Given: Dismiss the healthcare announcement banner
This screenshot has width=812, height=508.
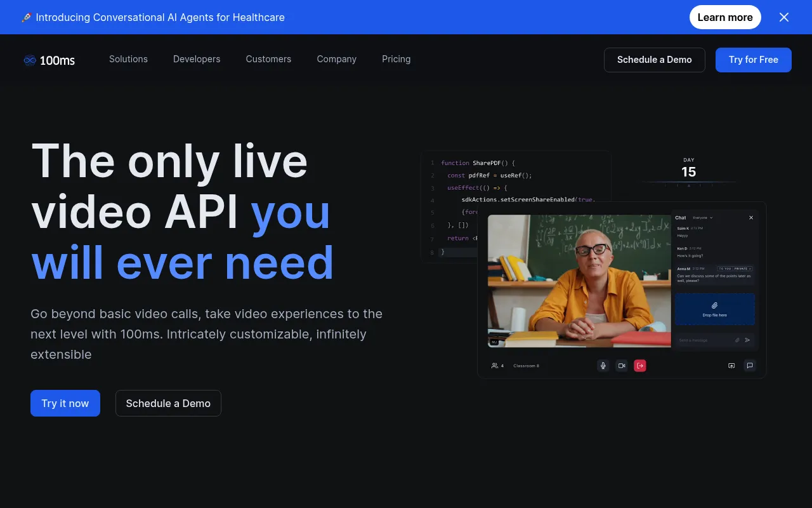Looking at the screenshot, I should click(x=784, y=17).
